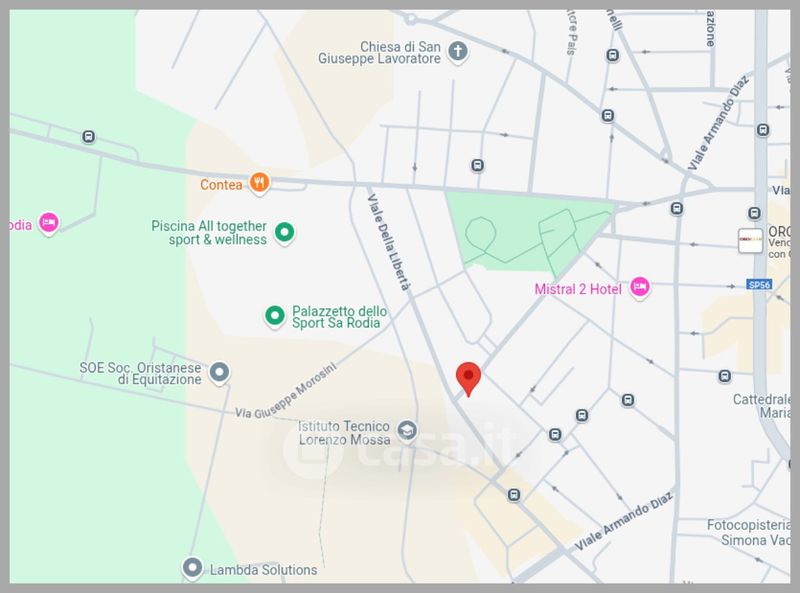800x593 pixels.
Task: Click the pink hotel icon near left edge
Action: point(48,223)
